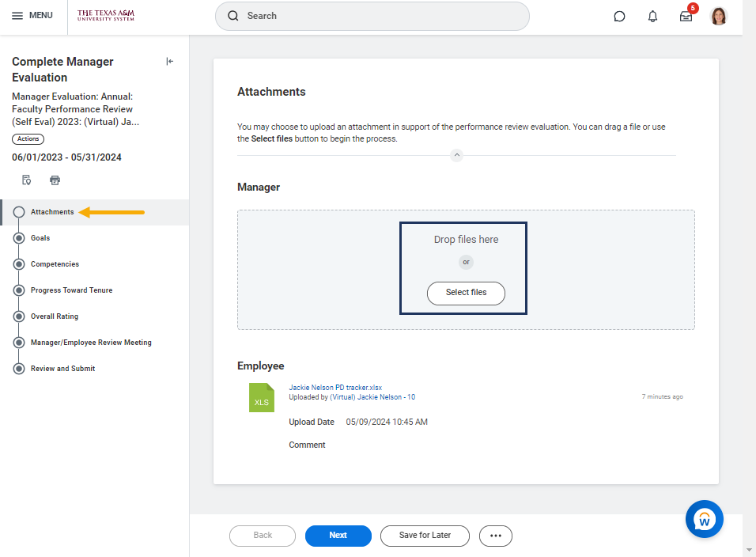This screenshot has width=756, height=557.
Task: Click the Select files button
Action: click(466, 293)
